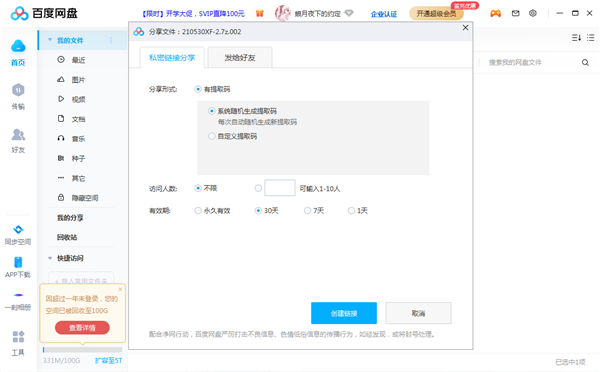
Task: Click the username next to avatar
Action: [318, 14]
